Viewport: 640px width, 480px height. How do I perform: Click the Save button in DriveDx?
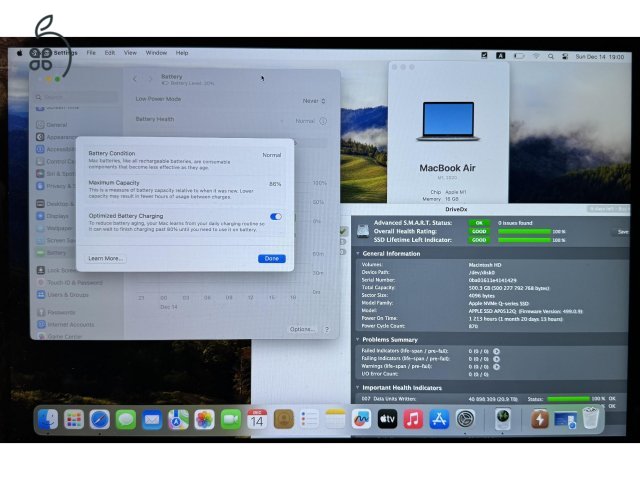pos(622,232)
